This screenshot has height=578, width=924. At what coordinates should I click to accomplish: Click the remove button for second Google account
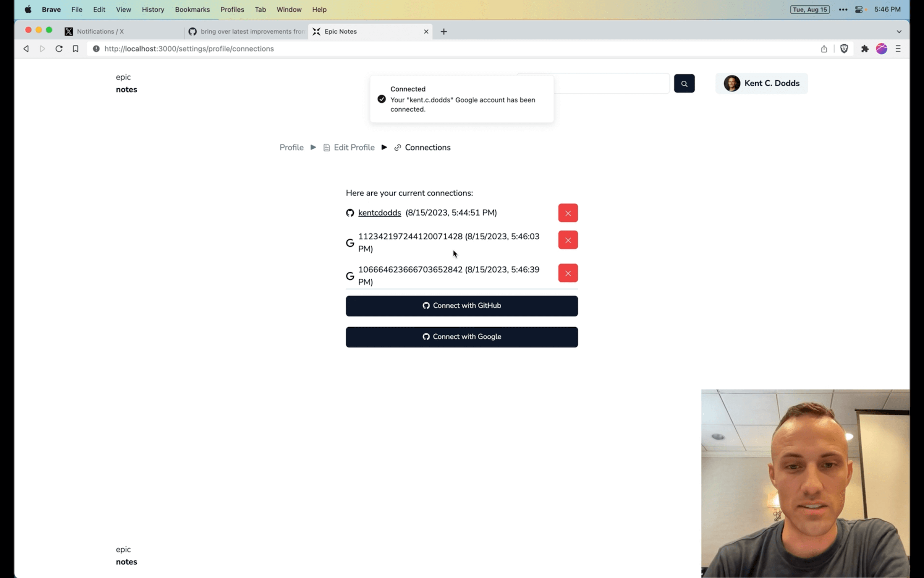[x=568, y=273]
